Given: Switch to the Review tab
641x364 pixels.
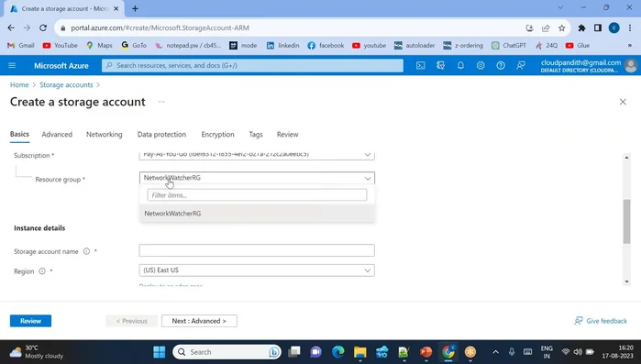Looking at the screenshot, I should (287, 135).
